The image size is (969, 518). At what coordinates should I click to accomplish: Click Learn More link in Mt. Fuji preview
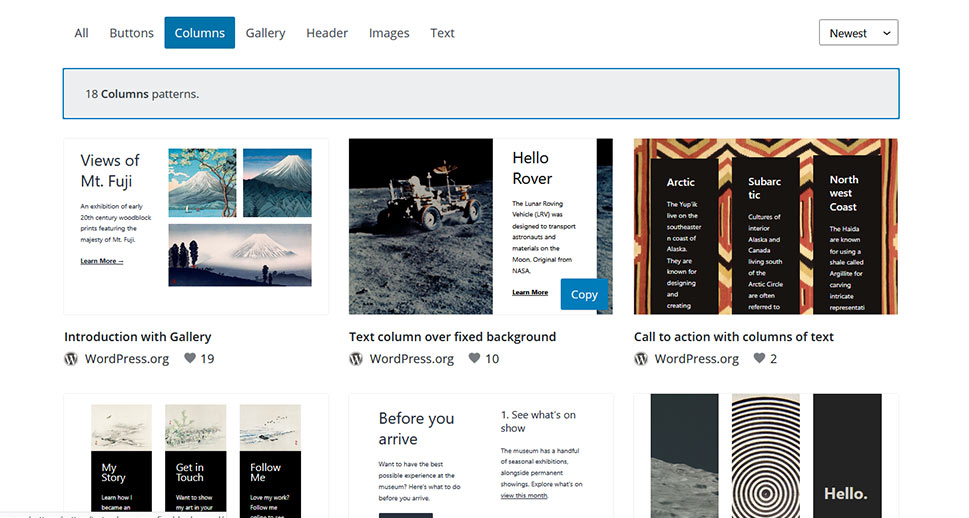point(102,261)
